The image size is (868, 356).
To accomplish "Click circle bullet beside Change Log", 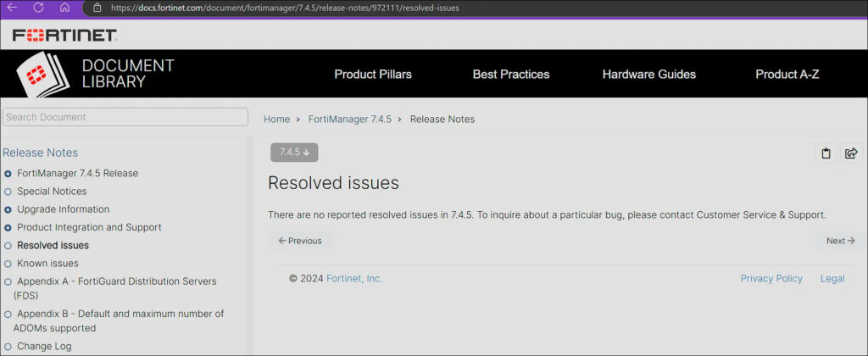I will pyautogui.click(x=8, y=347).
